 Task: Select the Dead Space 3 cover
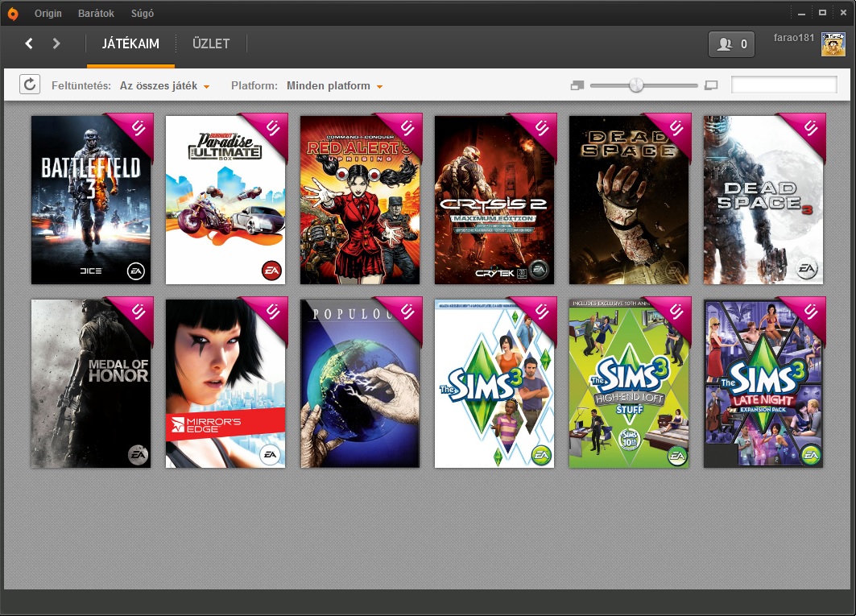point(763,200)
